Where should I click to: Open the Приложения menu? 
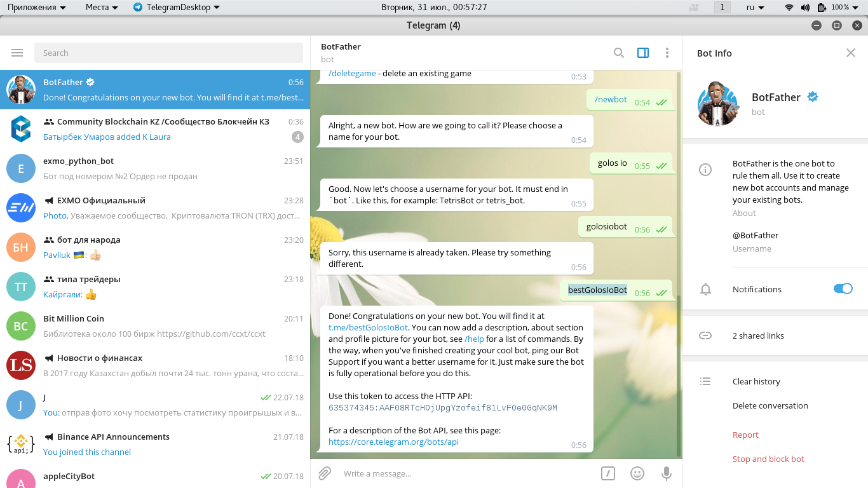(x=36, y=8)
